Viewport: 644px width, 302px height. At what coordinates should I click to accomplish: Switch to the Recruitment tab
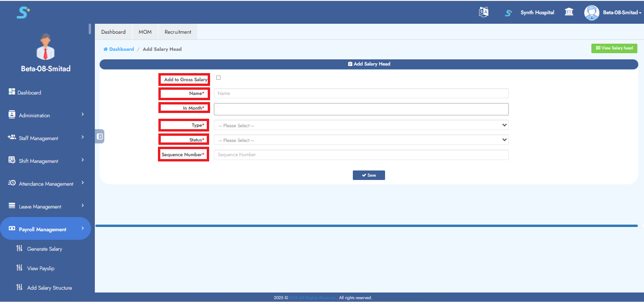(178, 32)
